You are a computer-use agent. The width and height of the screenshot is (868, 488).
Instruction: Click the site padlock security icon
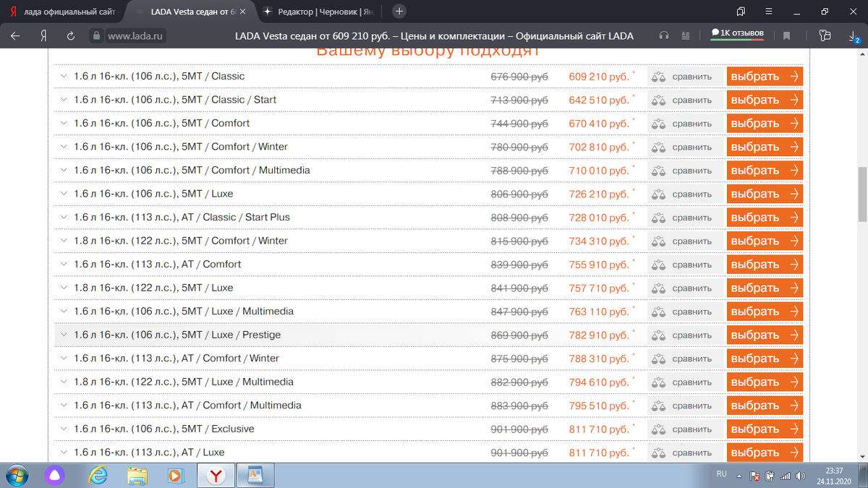click(97, 35)
